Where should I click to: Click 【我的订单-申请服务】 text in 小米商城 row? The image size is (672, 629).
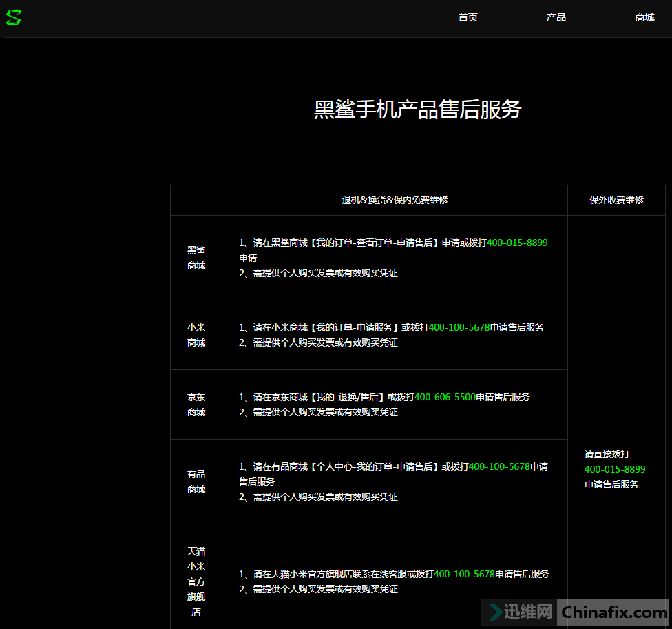point(355,327)
